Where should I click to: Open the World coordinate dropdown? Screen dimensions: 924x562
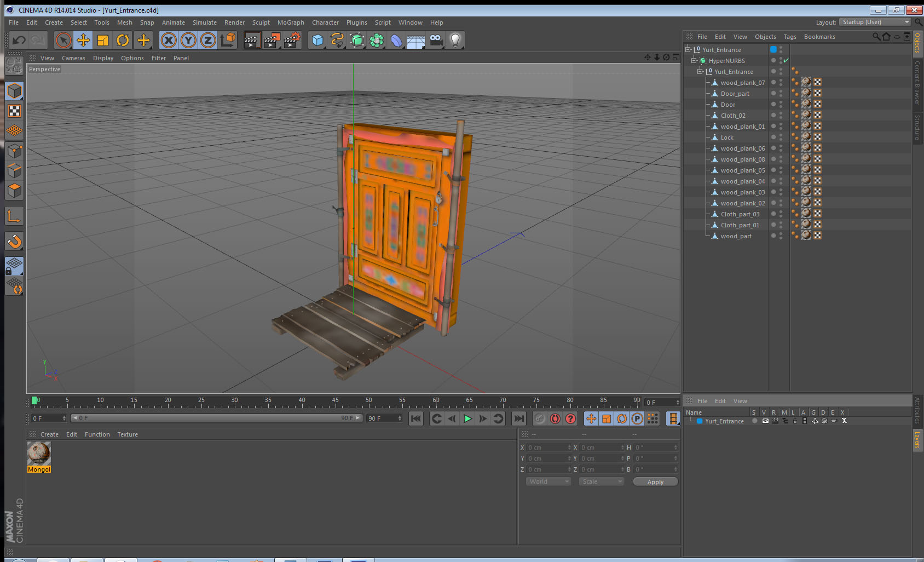pos(548,481)
